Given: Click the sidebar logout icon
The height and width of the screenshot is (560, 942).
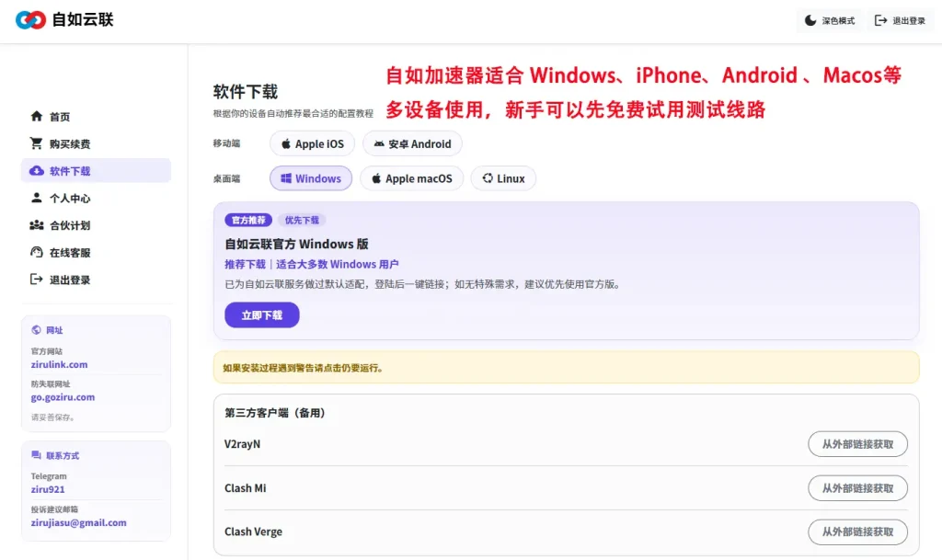Looking at the screenshot, I should click(37, 280).
